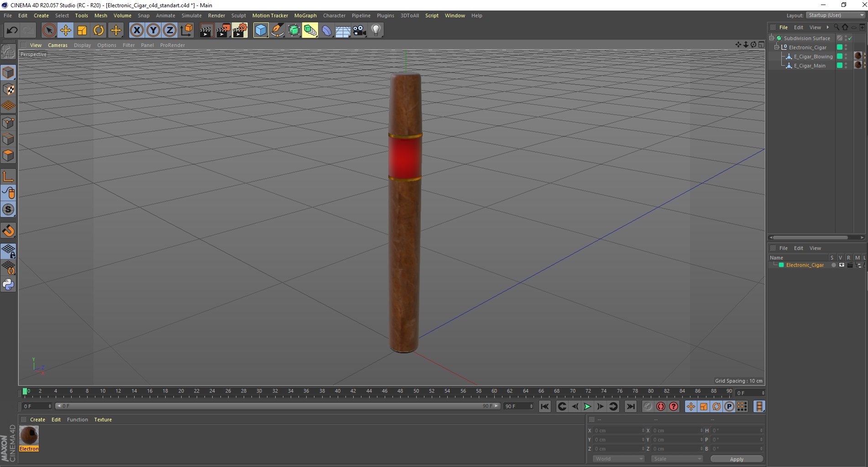Toggle Autokeying button
The image size is (868, 467).
click(661, 406)
